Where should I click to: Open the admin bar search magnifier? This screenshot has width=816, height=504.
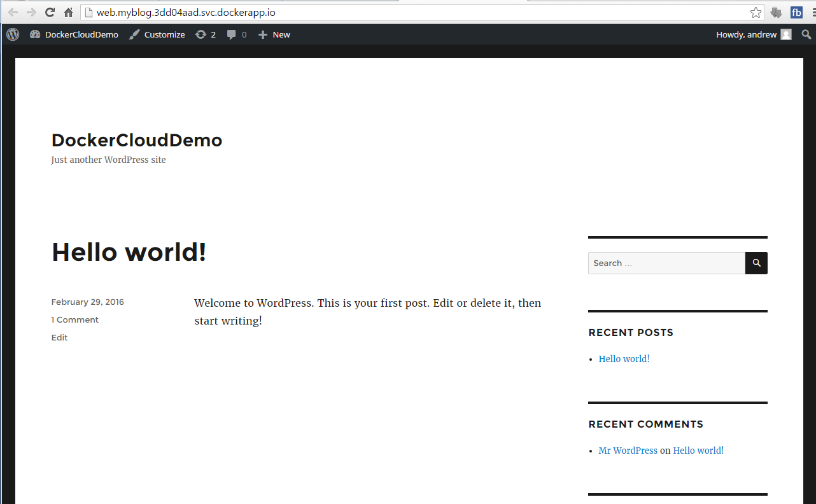coord(806,34)
